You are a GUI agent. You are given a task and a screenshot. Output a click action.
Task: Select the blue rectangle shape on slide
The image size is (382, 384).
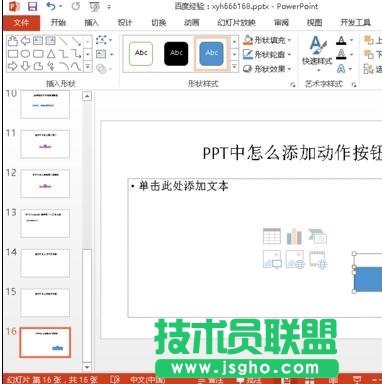coord(368,279)
